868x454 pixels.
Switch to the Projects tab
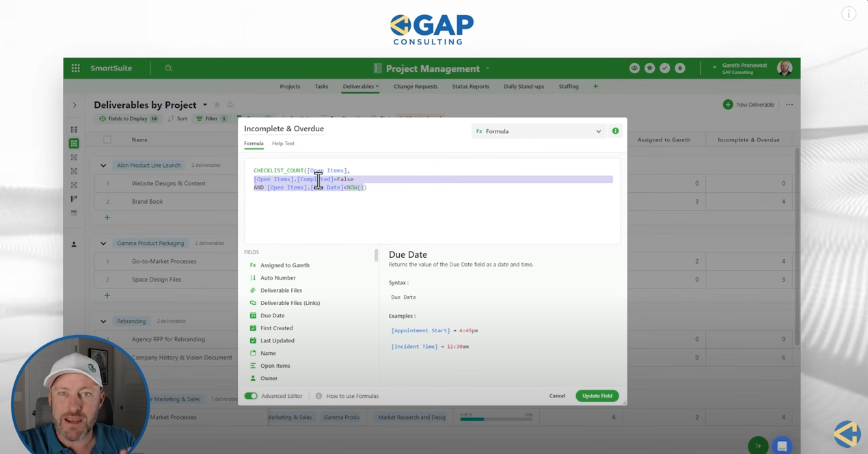290,87
